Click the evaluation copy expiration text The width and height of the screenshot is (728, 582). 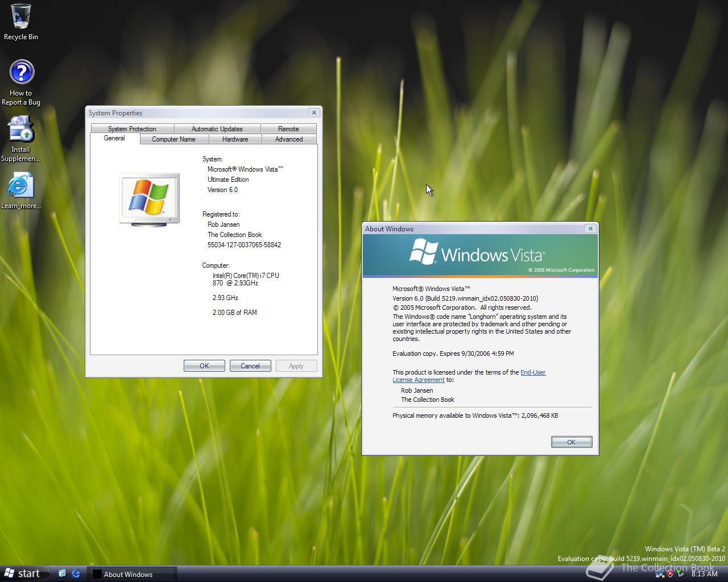click(x=453, y=354)
